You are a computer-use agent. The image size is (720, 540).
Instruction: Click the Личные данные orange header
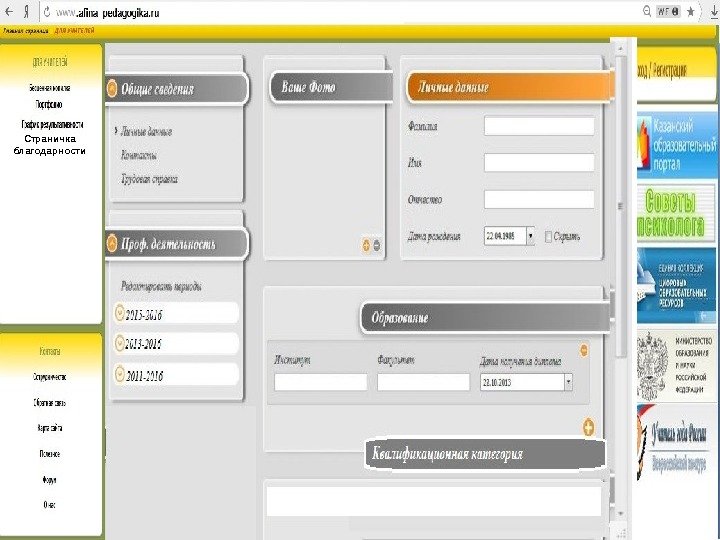pyautogui.click(x=510, y=87)
